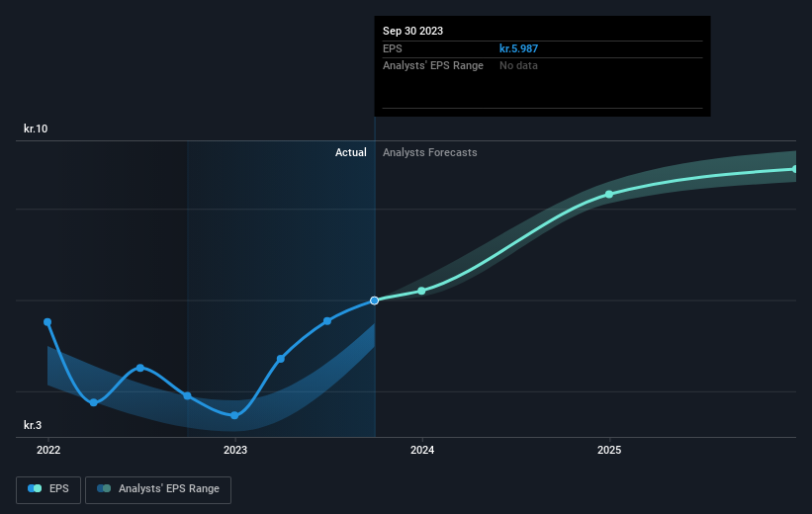812x514 pixels.
Task: Click the last forecast point at chart edge
Action: [x=794, y=169]
